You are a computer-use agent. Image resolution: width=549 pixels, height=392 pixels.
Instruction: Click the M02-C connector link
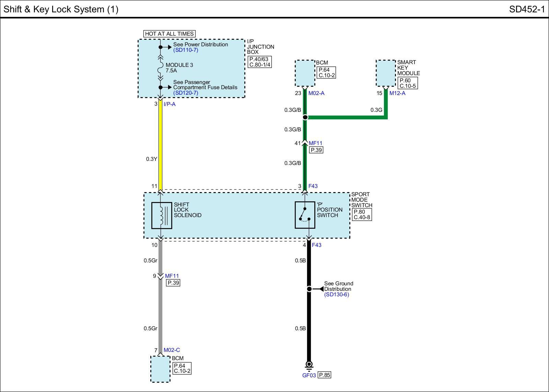pyautogui.click(x=172, y=350)
